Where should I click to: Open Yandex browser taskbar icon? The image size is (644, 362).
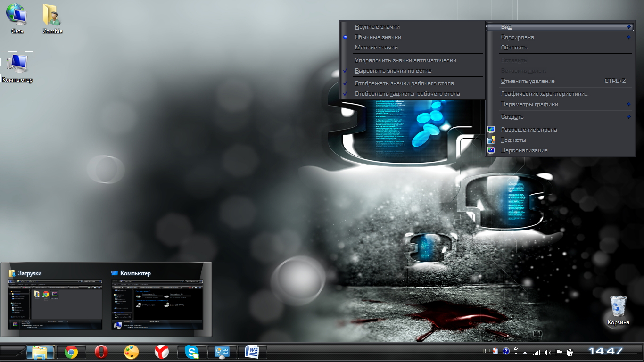[162, 352]
